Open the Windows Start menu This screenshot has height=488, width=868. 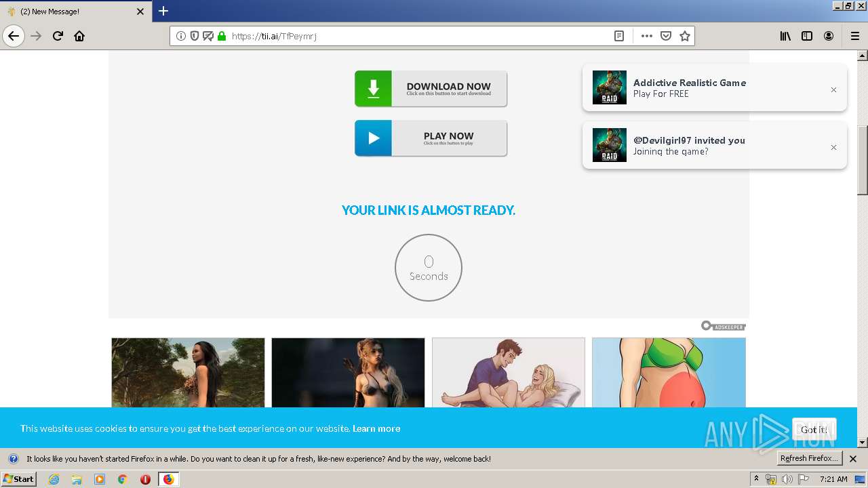coord(18,479)
